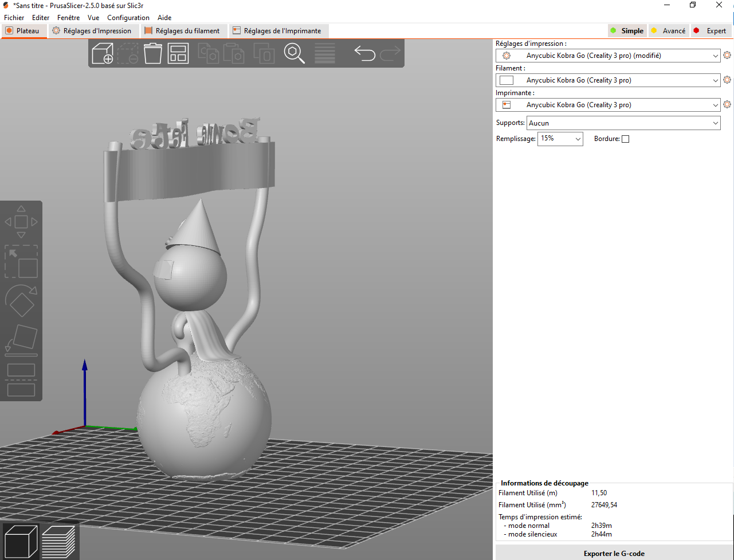The image size is (734, 560).
Task: Click the Undo arrow icon
Action: click(x=364, y=53)
